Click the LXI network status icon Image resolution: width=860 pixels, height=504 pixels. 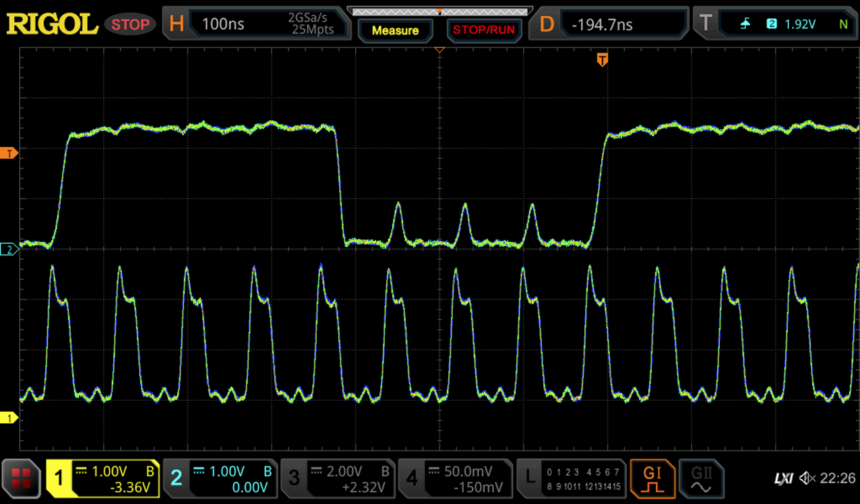tap(783, 478)
